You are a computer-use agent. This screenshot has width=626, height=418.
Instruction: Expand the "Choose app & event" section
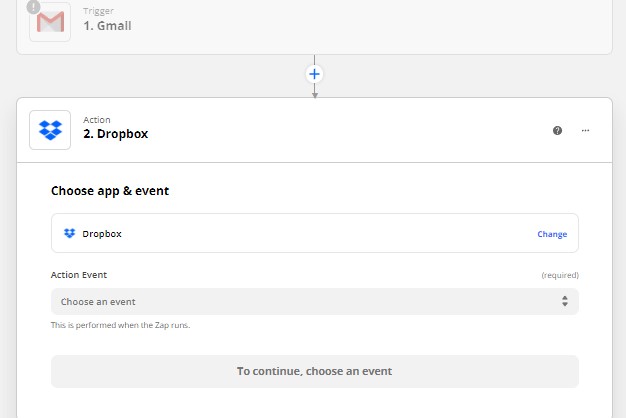click(110, 190)
